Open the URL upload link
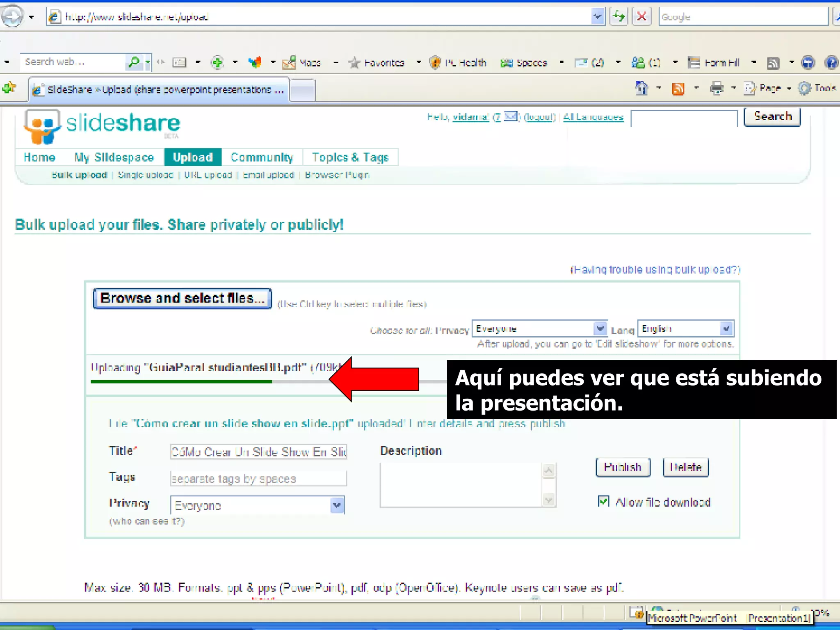The image size is (840, 630). point(208,175)
